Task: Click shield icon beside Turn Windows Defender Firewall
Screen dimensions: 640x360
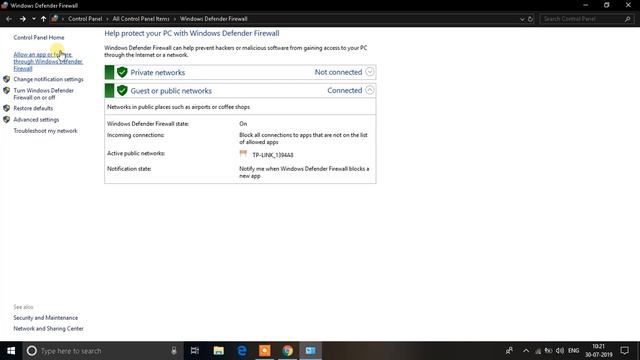Action: tap(7, 90)
